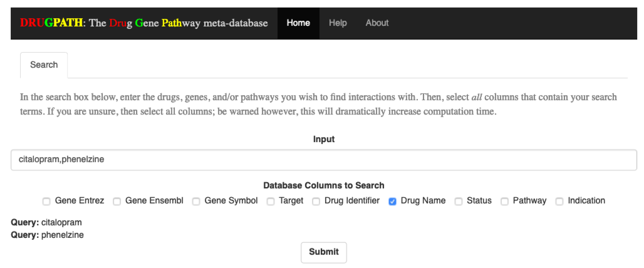This screenshot has width=644, height=268.
Task: Uncheck the Drug Name checkbox
Action: pyautogui.click(x=392, y=201)
